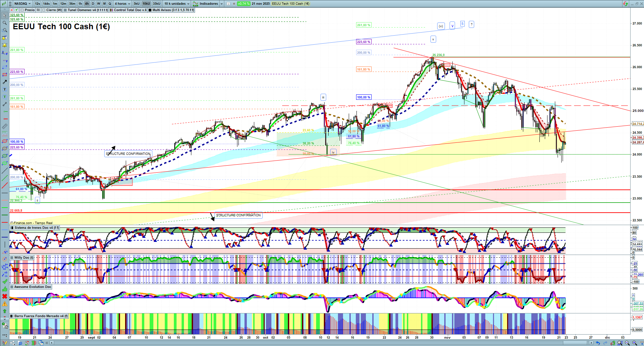Click the zoom in magnifier

(635, 343)
